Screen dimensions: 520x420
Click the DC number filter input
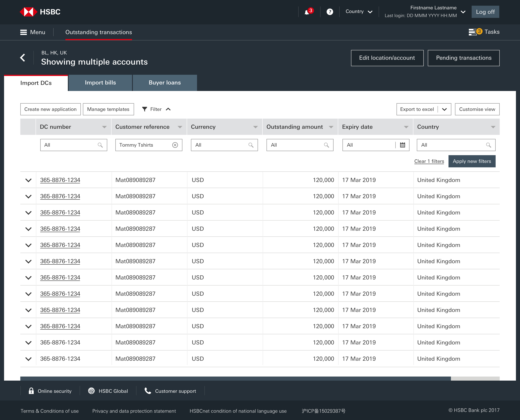[74, 145]
